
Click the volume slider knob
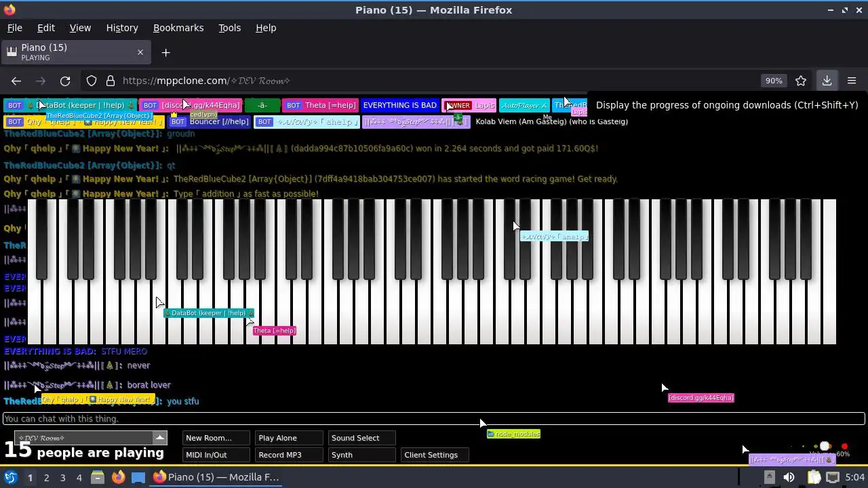[x=825, y=447]
